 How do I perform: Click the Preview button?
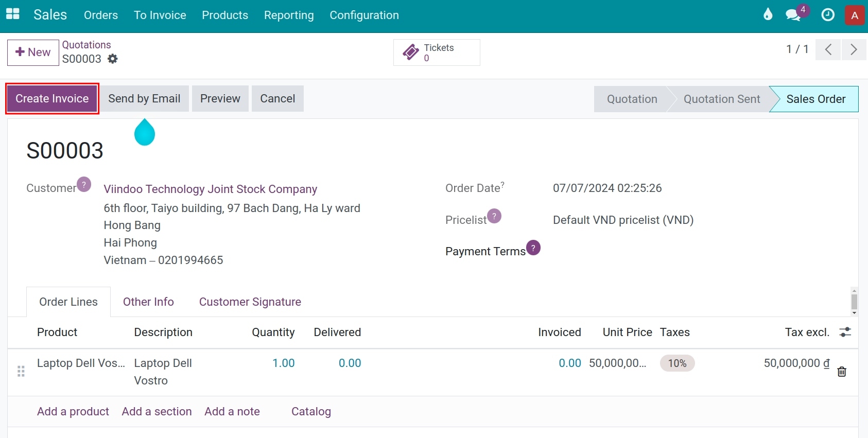[220, 99]
